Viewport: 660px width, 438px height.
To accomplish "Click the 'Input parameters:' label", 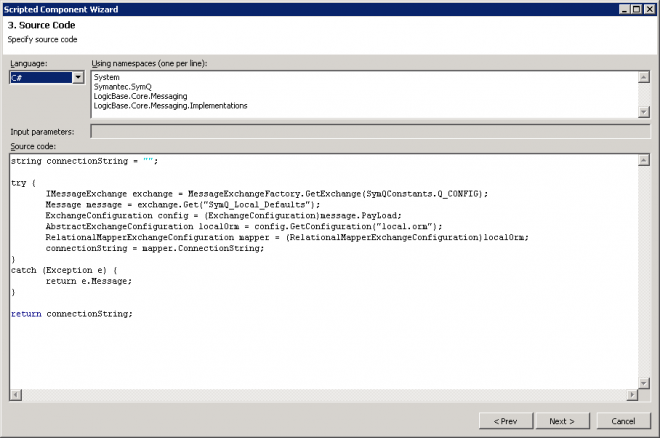I will [x=42, y=132].
